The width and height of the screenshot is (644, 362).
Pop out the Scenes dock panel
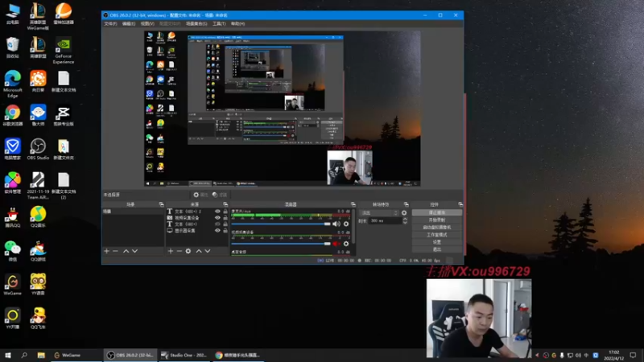162,204
